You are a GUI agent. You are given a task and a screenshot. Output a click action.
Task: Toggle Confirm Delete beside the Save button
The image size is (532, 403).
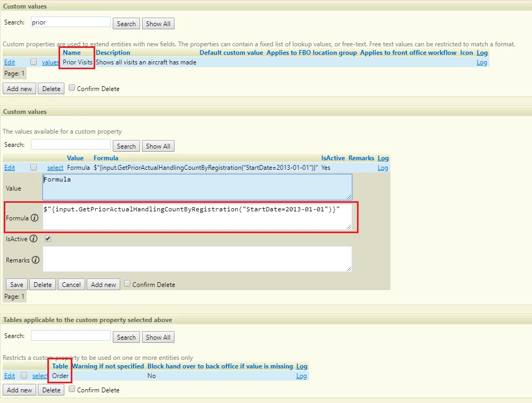point(127,284)
